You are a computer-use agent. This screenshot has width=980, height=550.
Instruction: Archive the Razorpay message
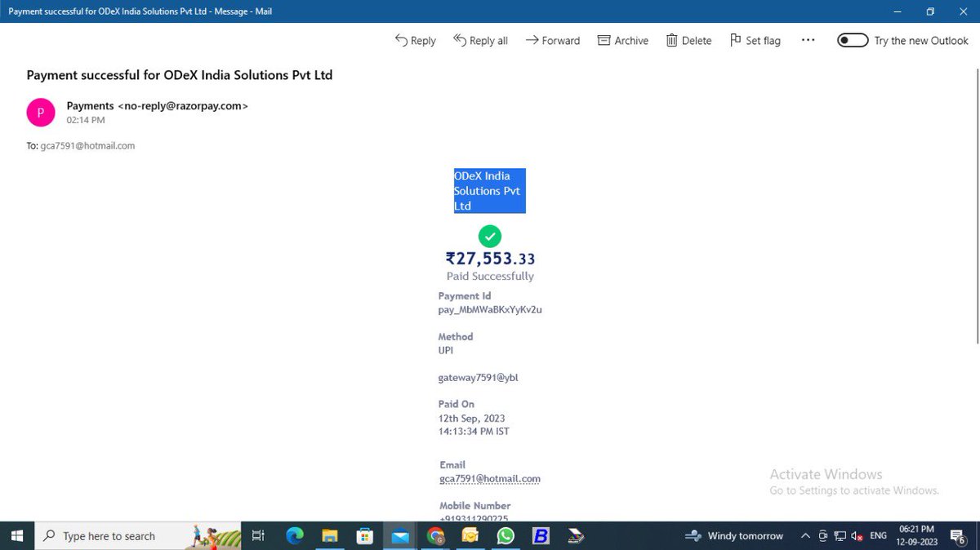(623, 40)
